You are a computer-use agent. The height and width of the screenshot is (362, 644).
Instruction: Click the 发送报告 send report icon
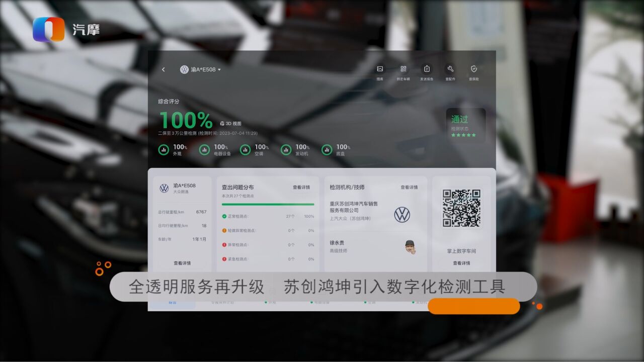pos(427,69)
